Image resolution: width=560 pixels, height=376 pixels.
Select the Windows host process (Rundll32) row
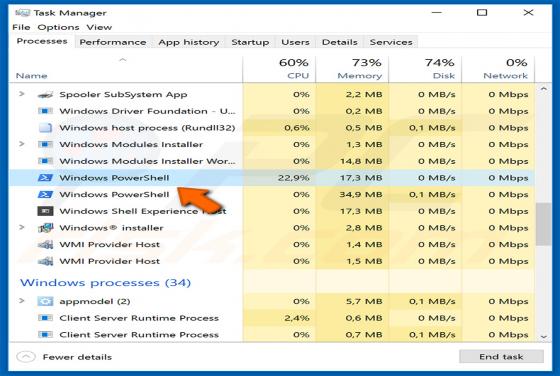[x=272, y=128]
